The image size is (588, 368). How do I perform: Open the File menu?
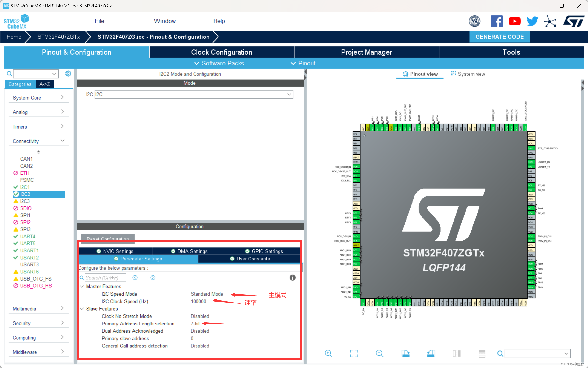pos(99,21)
